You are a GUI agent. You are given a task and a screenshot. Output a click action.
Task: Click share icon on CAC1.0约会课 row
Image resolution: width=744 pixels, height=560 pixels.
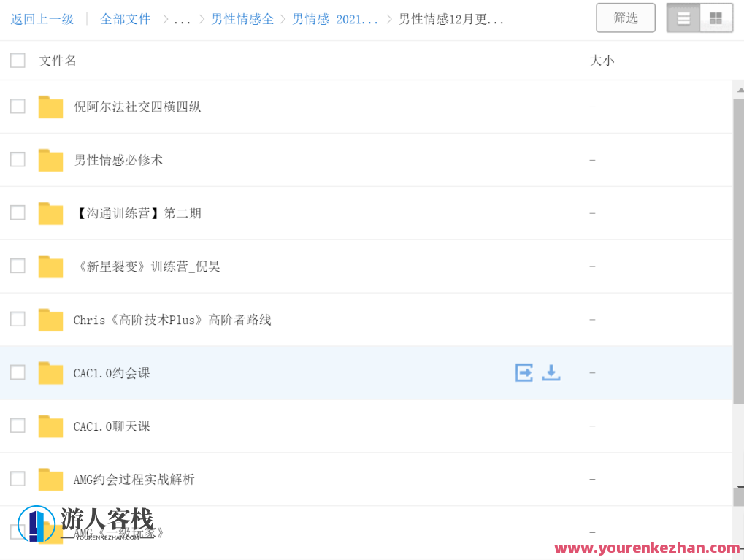(x=524, y=372)
